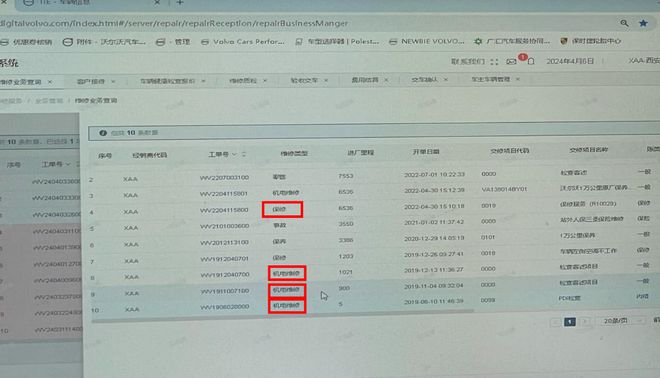This screenshot has height=378, width=660.
Task: Click the sort arrows on 工单号 column
Action: pos(244,154)
